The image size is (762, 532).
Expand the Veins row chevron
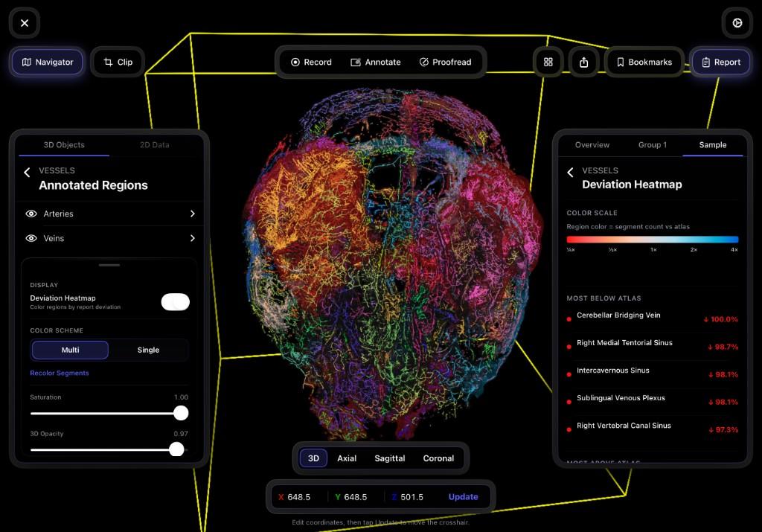(x=193, y=238)
